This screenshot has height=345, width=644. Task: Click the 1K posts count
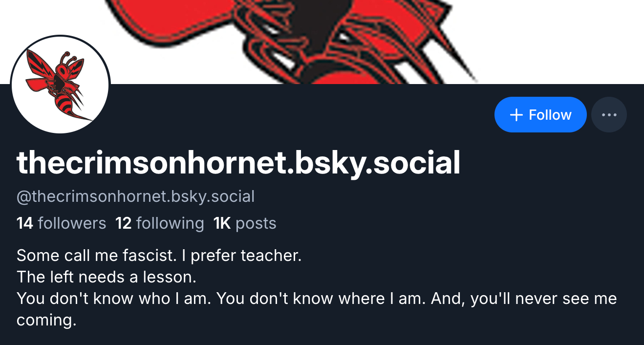245,223
